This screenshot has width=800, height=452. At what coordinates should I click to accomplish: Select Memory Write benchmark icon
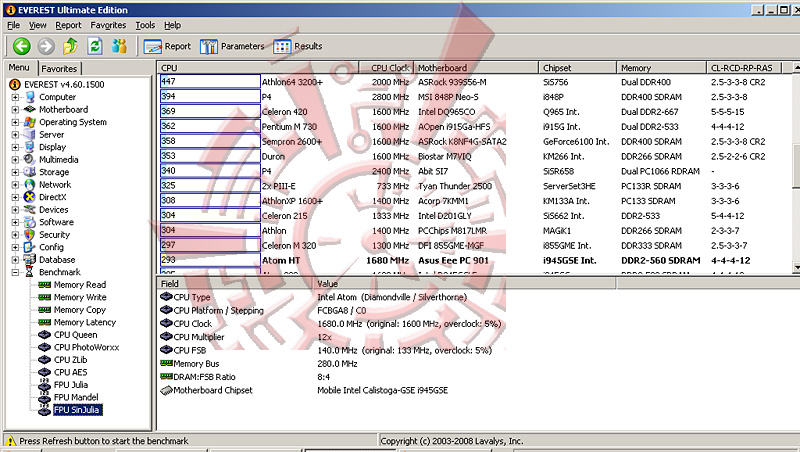click(x=44, y=297)
